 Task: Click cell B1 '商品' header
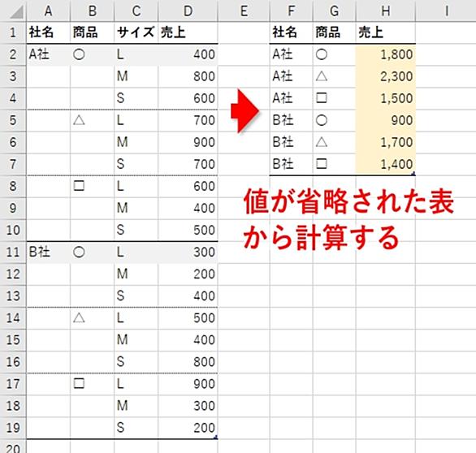pos(93,32)
